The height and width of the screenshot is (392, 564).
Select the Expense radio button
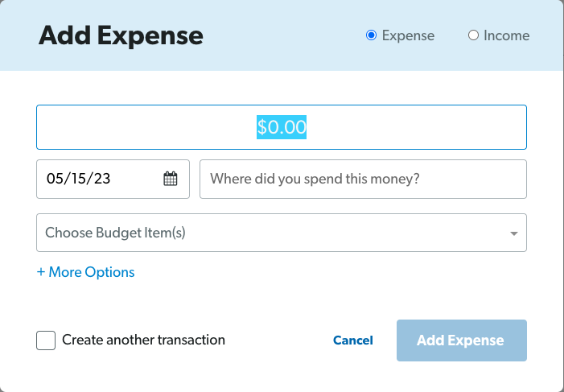(371, 35)
